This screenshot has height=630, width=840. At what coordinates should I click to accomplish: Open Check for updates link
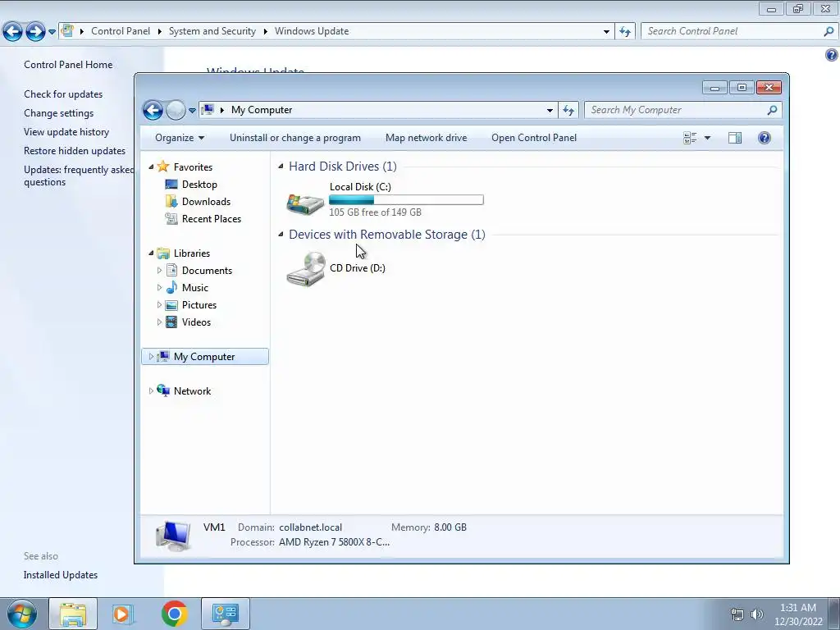click(63, 94)
